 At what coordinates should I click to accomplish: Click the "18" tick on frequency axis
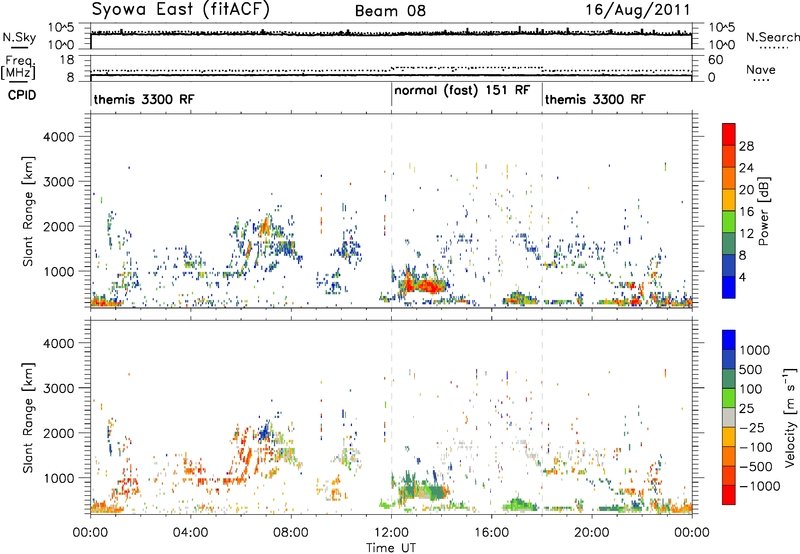pyautogui.click(x=67, y=60)
